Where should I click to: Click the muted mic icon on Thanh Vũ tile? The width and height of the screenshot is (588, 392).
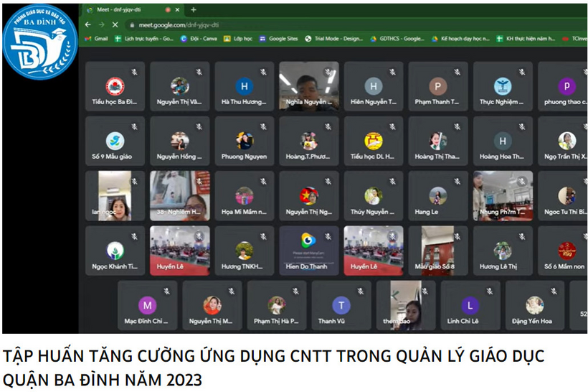[360, 291]
